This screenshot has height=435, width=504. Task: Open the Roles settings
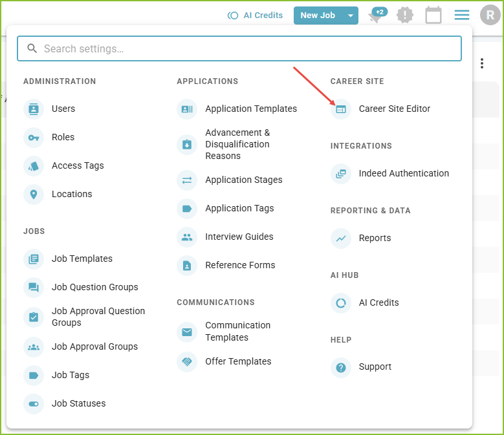click(x=63, y=138)
